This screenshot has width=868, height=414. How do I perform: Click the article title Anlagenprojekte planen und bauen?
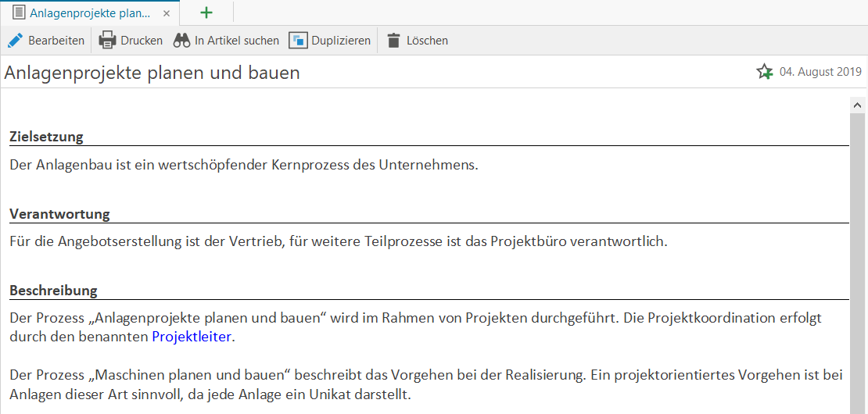(152, 73)
